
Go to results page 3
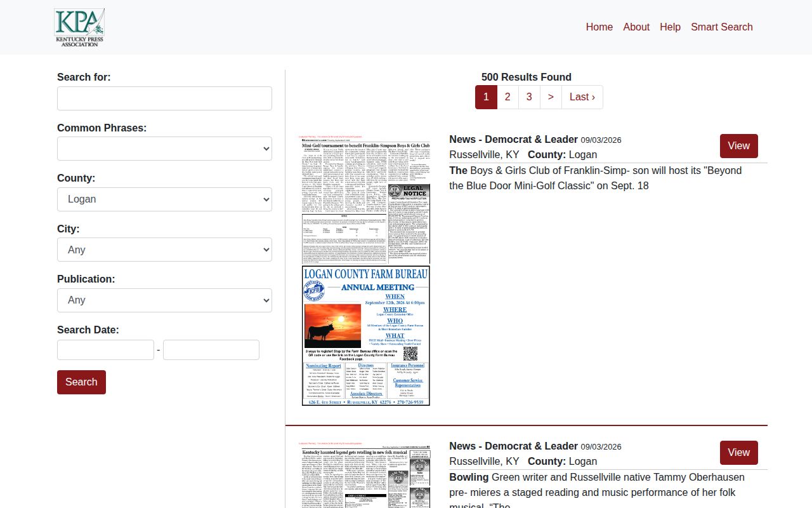click(529, 97)
